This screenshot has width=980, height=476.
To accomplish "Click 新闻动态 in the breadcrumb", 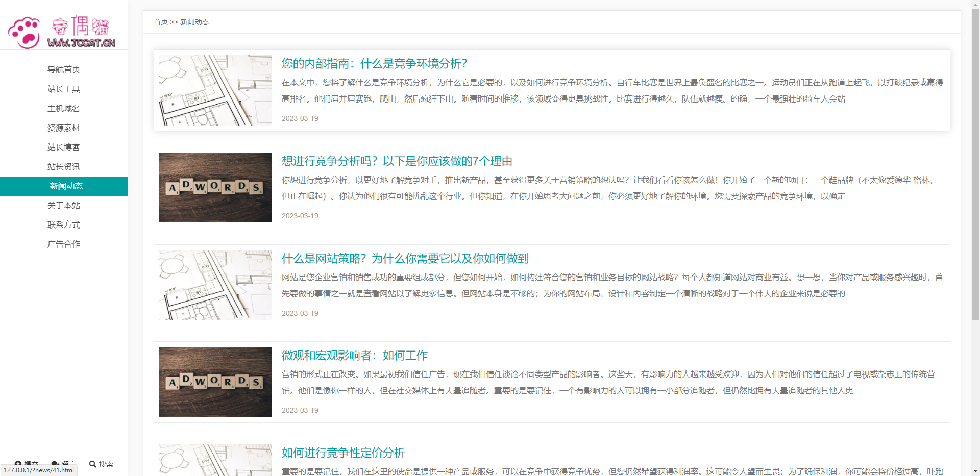I will (x=194, y=22).
